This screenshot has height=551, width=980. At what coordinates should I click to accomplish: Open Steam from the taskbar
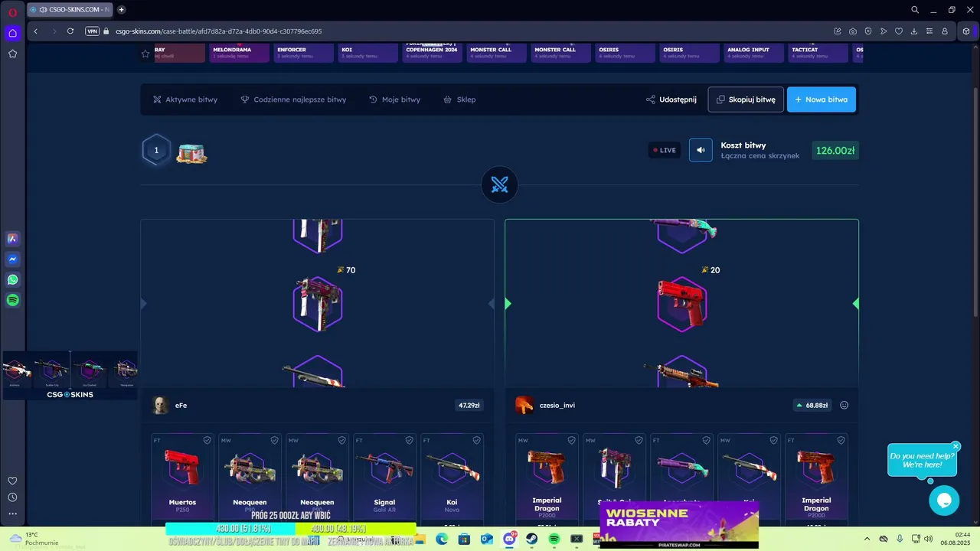pyautogui.click(x=531, y=539)
